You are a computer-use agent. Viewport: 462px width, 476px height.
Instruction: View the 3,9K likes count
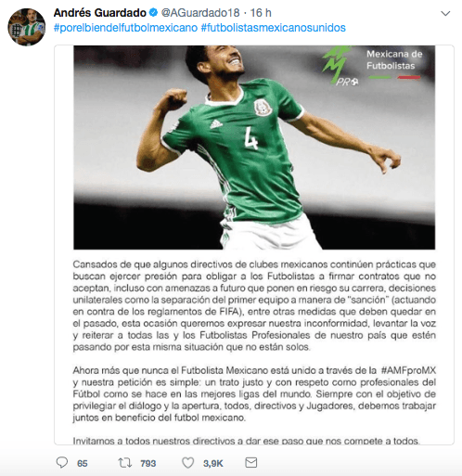[213, 463]
